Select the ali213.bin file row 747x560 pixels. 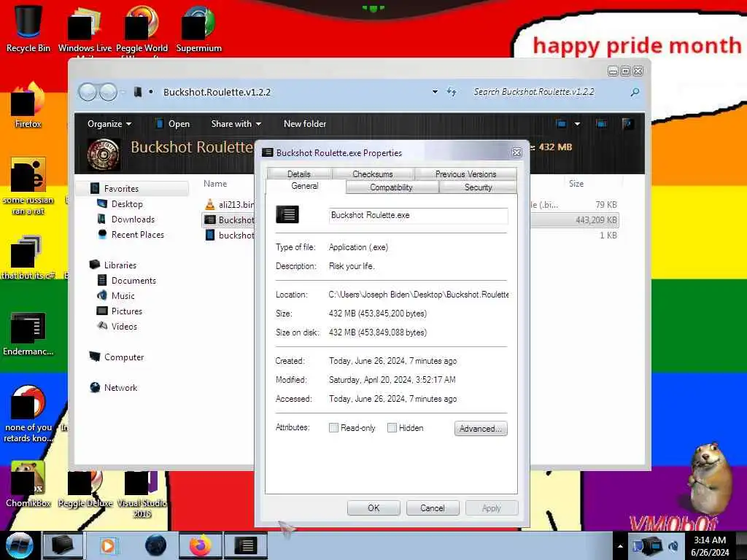[x=229, y=205]
